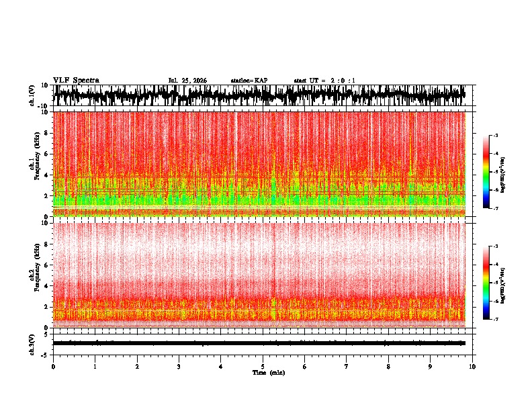Click the ch.2 spectrogram color scale bar
This screenshot has width=532, height=411.
pyautogui.click(x=486, y=283)
